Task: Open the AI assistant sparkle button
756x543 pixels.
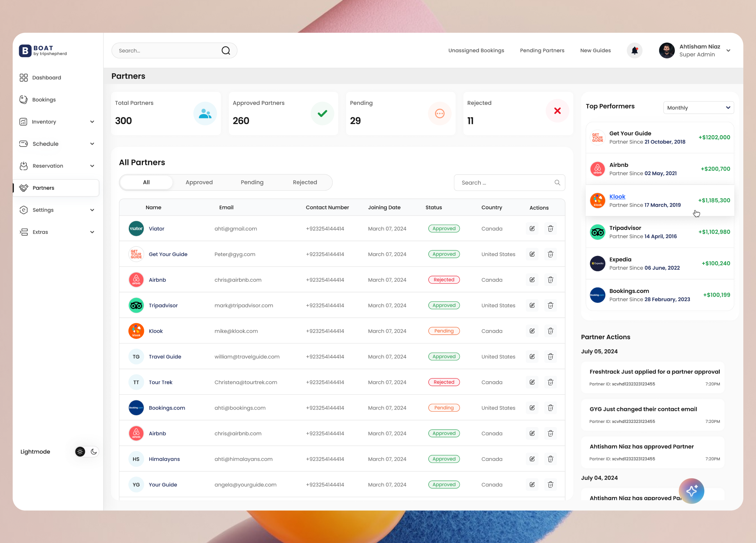Action: pyautogui.click(x=691, y=491)
